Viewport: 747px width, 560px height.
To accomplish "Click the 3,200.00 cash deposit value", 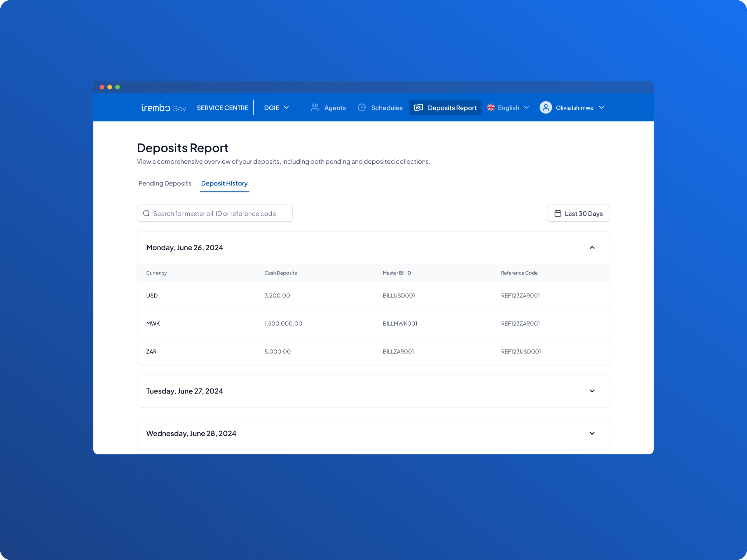I will [x=277, y=295].
